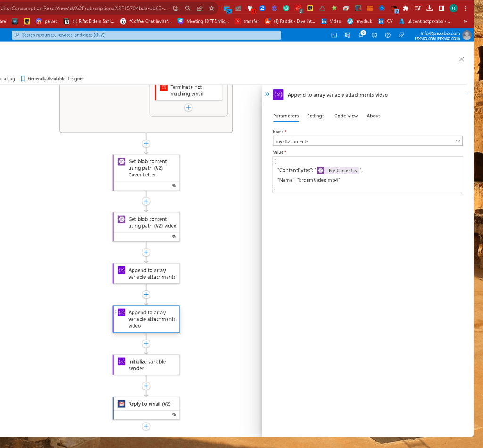
Task: Insert step above Get blob content video
Action: pos(146,201)
